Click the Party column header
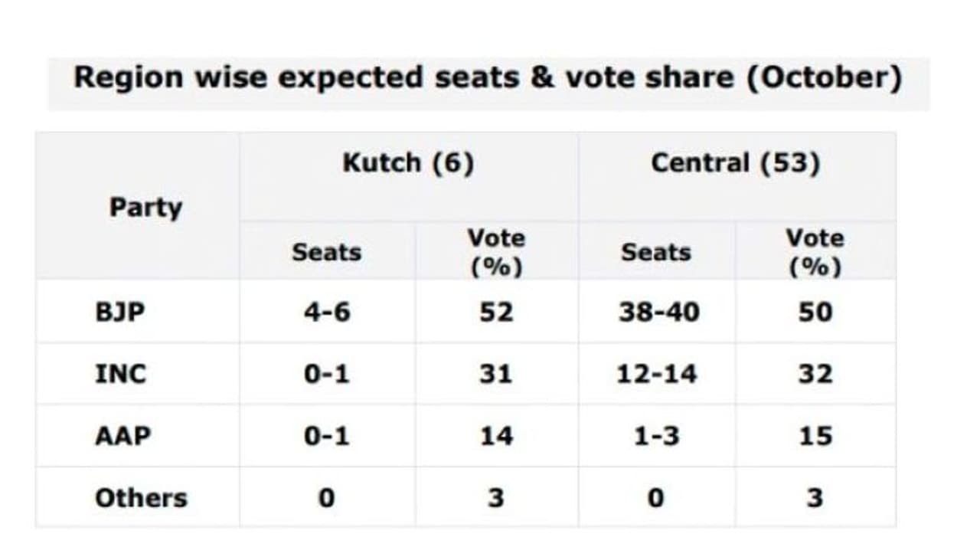 [145, 207]
